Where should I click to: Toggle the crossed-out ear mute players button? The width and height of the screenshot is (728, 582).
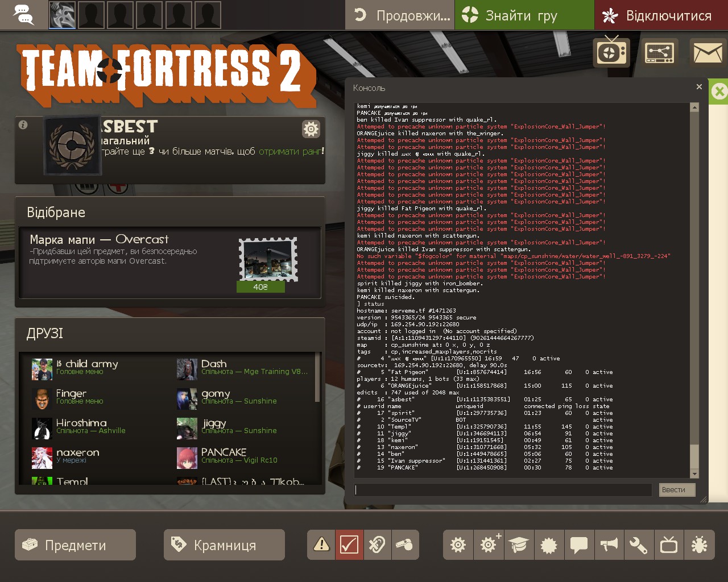click(x=377, y=545)
